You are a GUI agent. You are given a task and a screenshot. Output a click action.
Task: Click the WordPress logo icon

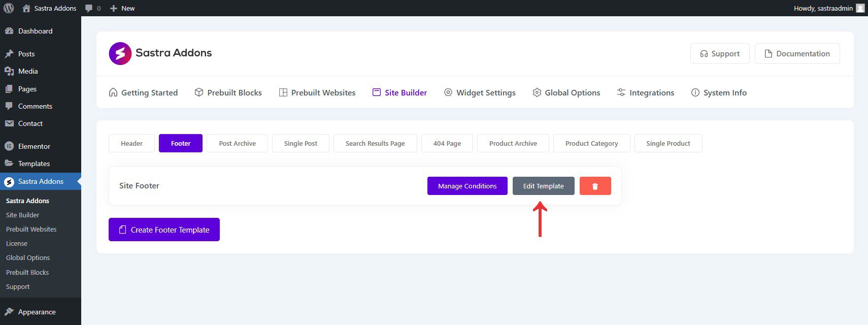[9, 8]
